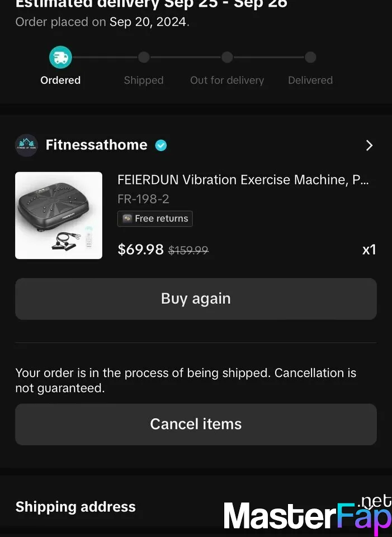
Task: Select the Cancel items button
Action: pyautogui.click(x=196, y=425)
